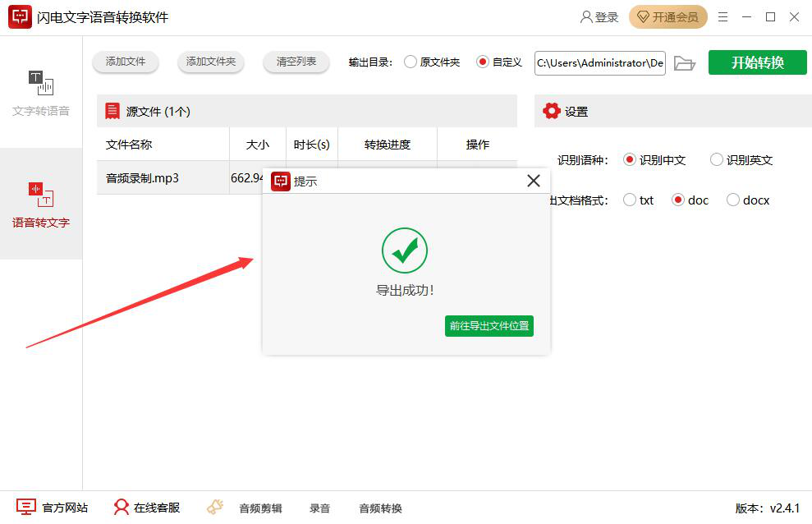Click the 登录 login text
This screenshot has width=812, height=524.
(607, 17)
